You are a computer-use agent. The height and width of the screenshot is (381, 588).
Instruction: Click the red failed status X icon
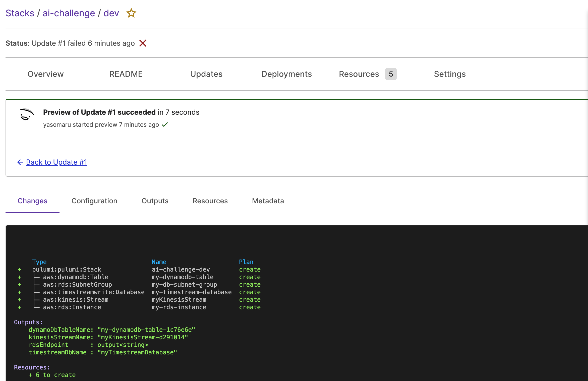(x=143, y=43)
